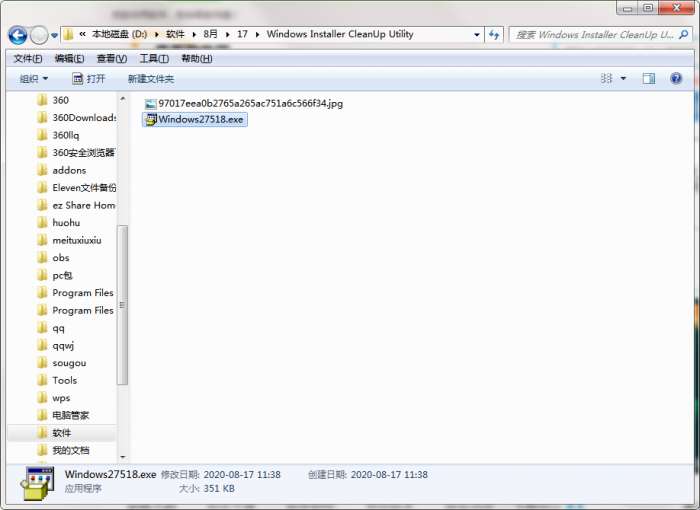
Task: Refresh the current folder view
Action: coord(494,35)
